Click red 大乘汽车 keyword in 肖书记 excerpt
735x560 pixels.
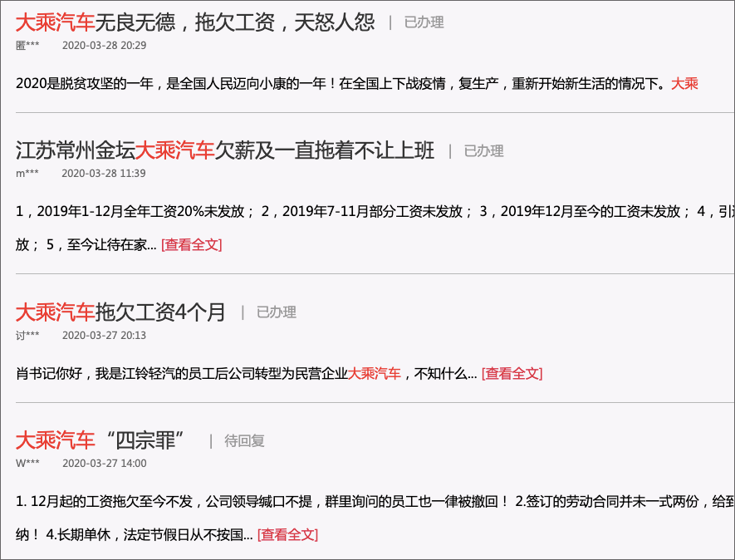[x=375, y=373]
